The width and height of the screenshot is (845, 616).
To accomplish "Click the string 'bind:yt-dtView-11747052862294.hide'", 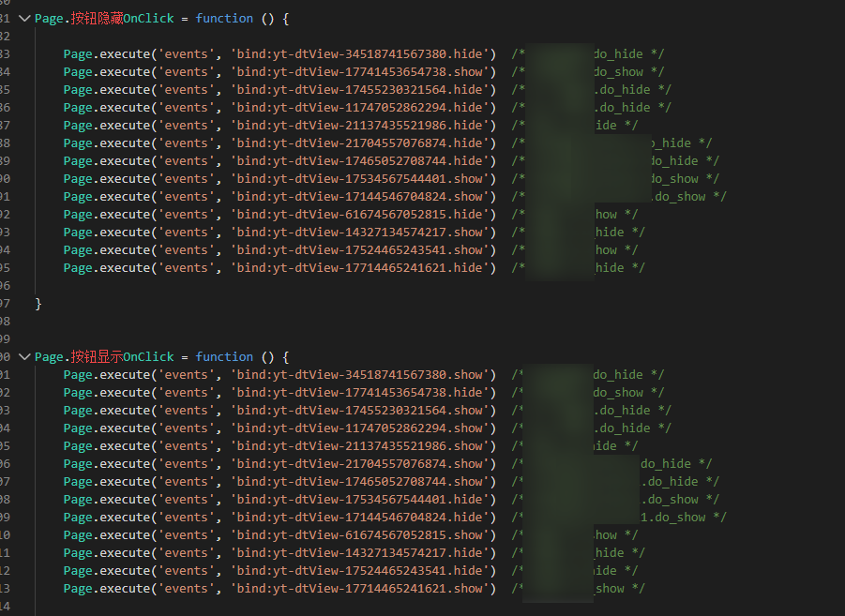I will pos(360,107).
